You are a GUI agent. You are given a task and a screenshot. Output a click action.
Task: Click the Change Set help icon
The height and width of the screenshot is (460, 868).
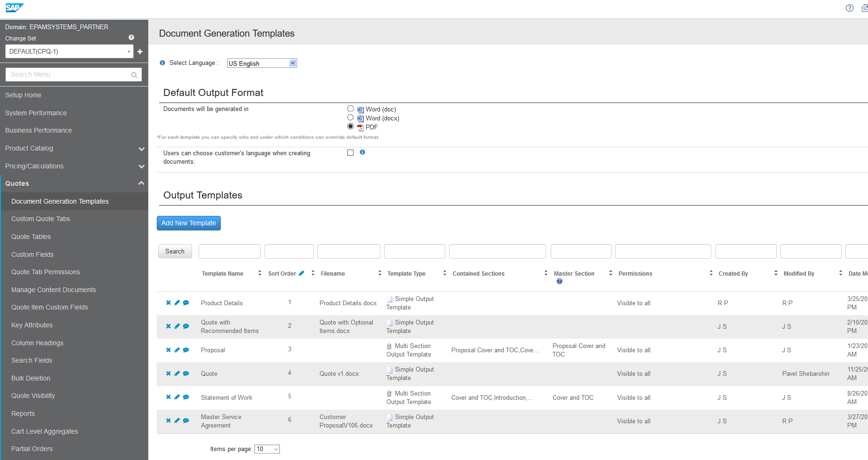[x=131, y=38]
